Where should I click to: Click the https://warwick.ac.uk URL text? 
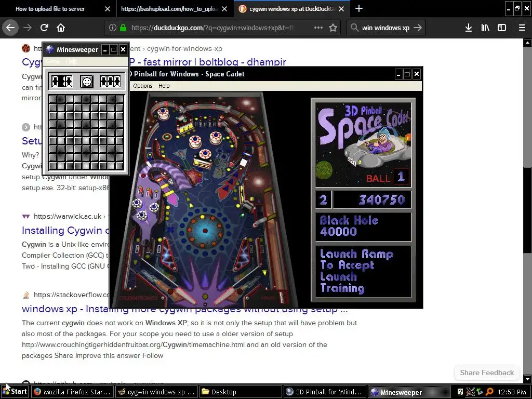pyautogui.click(x=68, y=216)
